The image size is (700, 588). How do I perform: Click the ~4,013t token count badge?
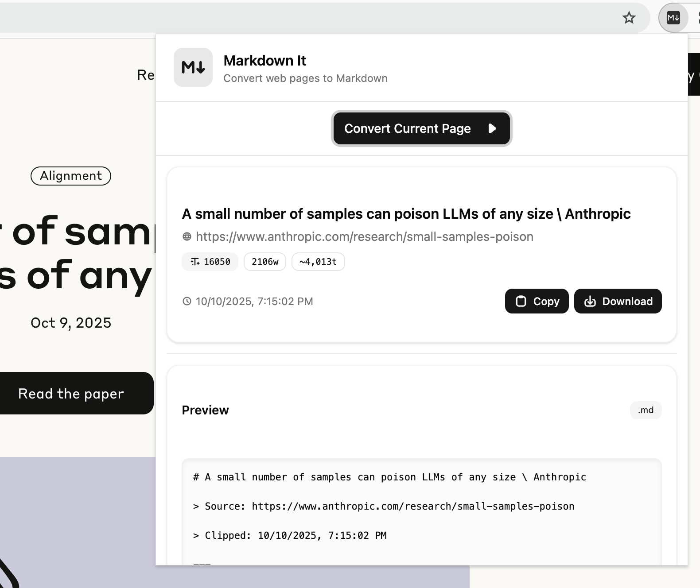pos(318,262)
